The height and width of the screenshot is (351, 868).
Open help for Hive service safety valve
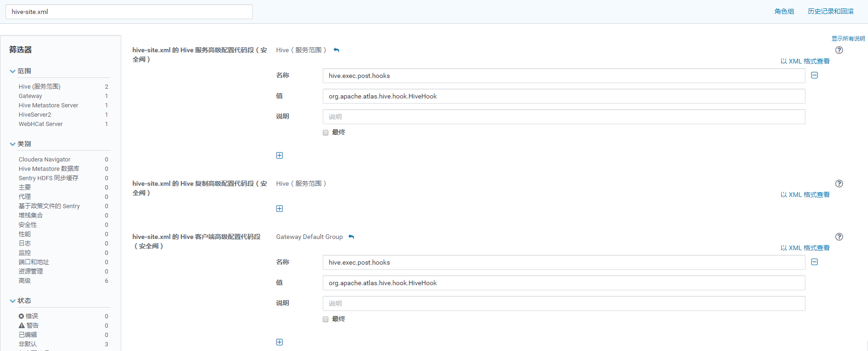point(839,50)
